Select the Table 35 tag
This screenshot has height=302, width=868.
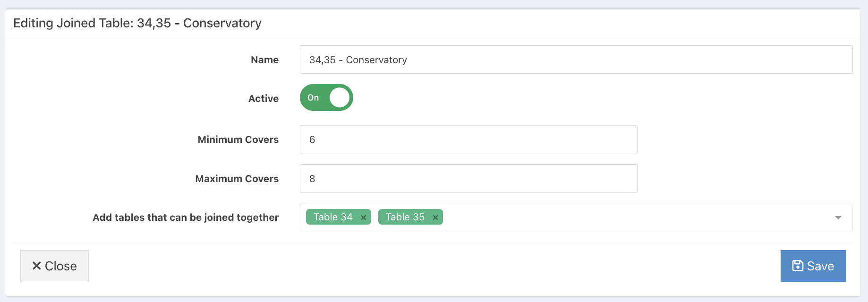405,217
